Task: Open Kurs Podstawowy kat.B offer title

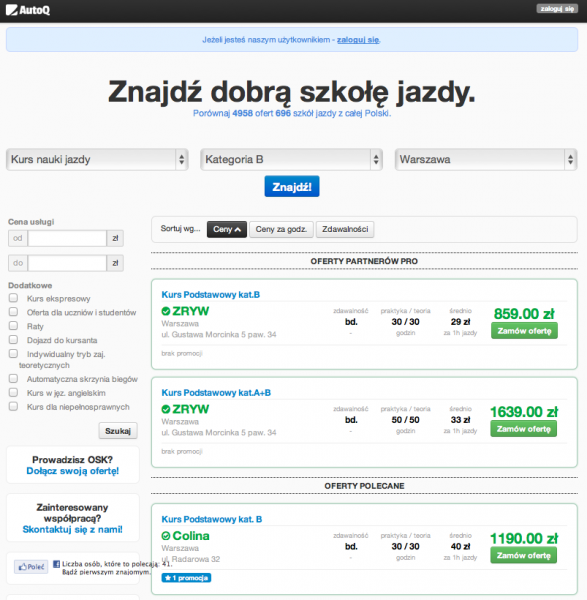Action: click(210, 295)
